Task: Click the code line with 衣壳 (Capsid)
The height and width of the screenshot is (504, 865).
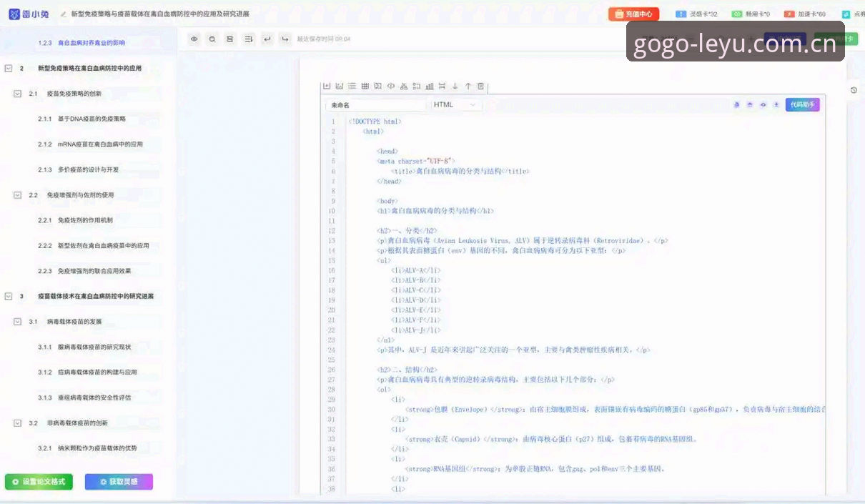Action: [x=551, y=440]
